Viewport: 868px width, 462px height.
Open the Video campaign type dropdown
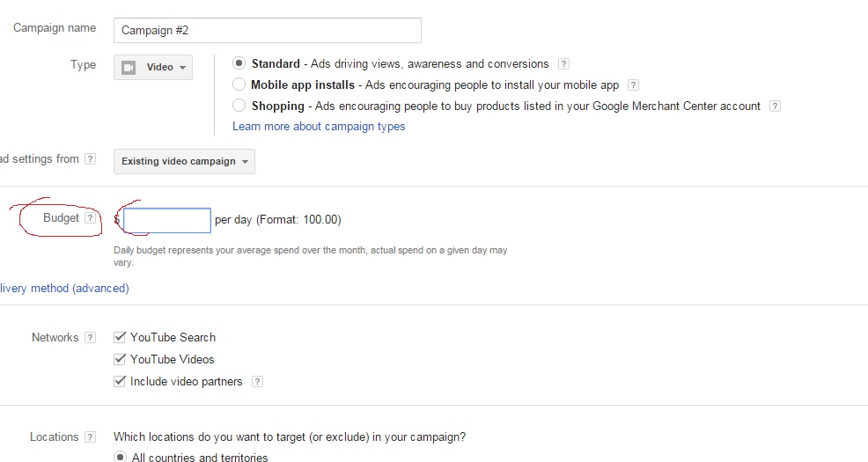153,68
